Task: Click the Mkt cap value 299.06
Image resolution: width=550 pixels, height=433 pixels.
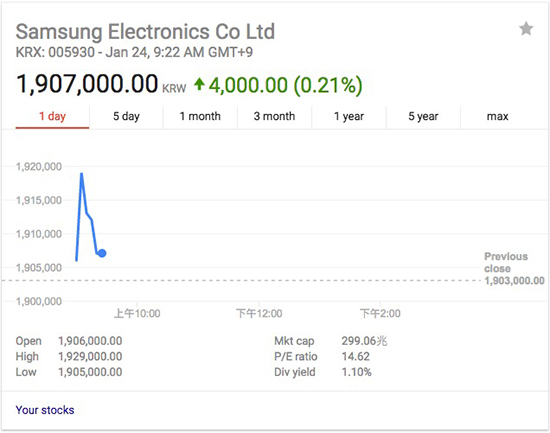Action: 364,341
